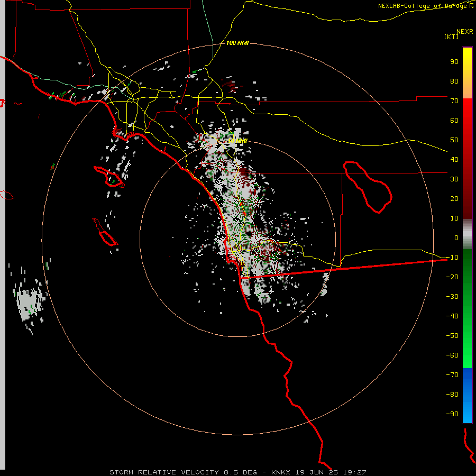
Task: Click the -80 value on the velocity scale
Action: 452,395
